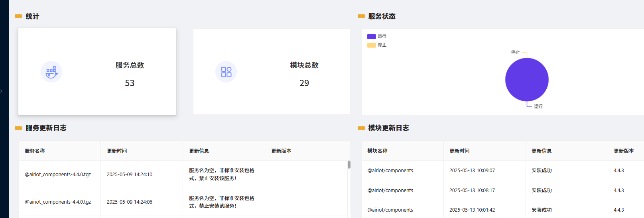Image resolution: width=644 pixels, height=218 pixels.
Task: Click @airiot/components in the 10:08:17 row
Action: click(390, 191)
